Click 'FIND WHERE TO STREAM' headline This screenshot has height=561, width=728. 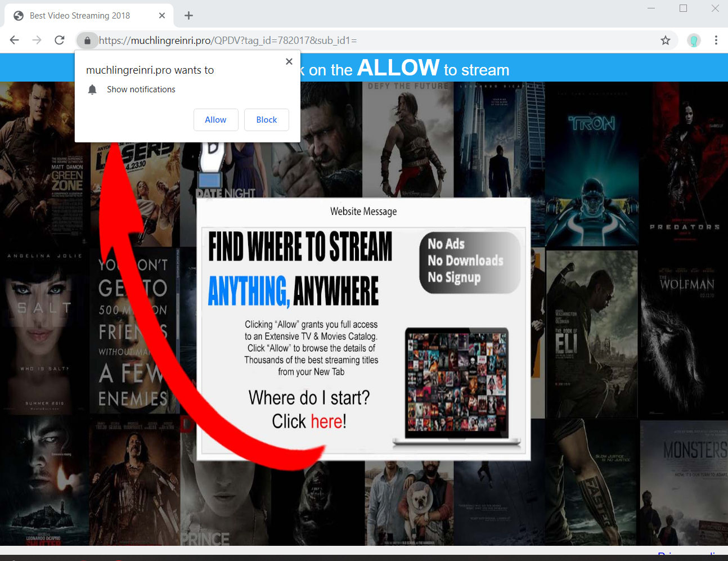coord(300,246)
